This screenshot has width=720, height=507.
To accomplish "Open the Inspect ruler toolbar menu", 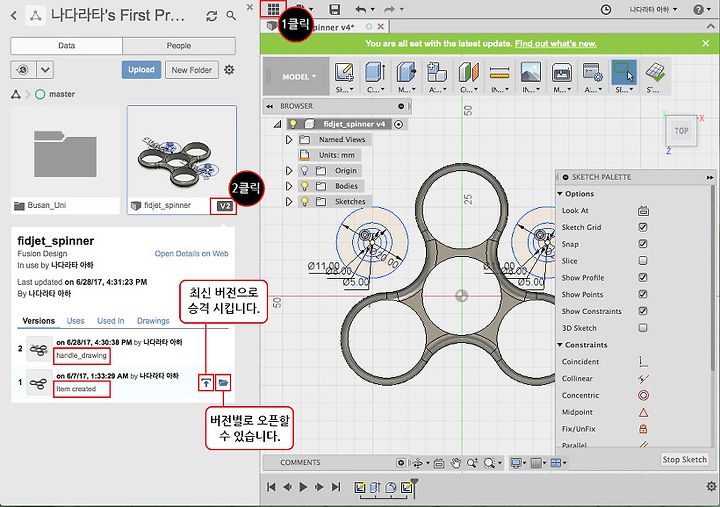I will 500,77.
